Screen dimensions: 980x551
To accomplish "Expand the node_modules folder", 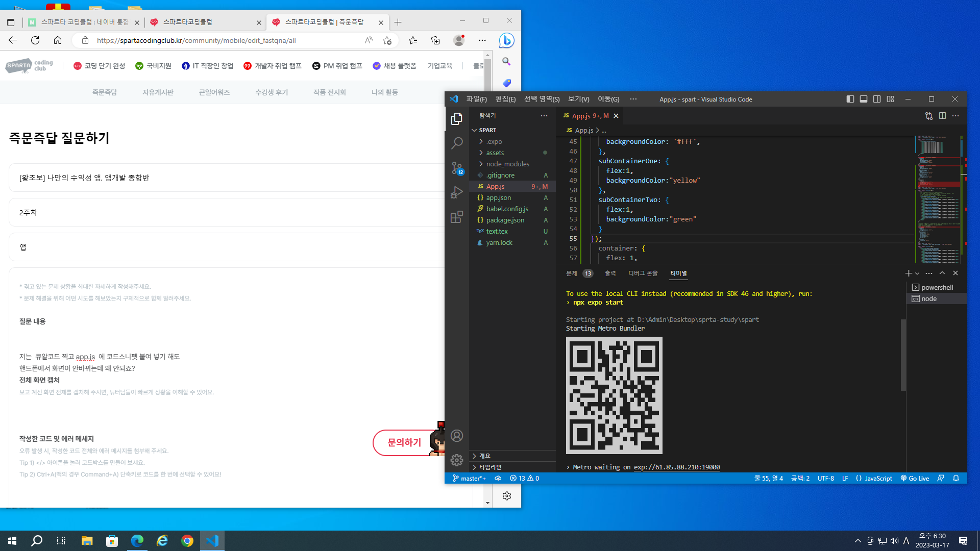I will click(512, 164).
